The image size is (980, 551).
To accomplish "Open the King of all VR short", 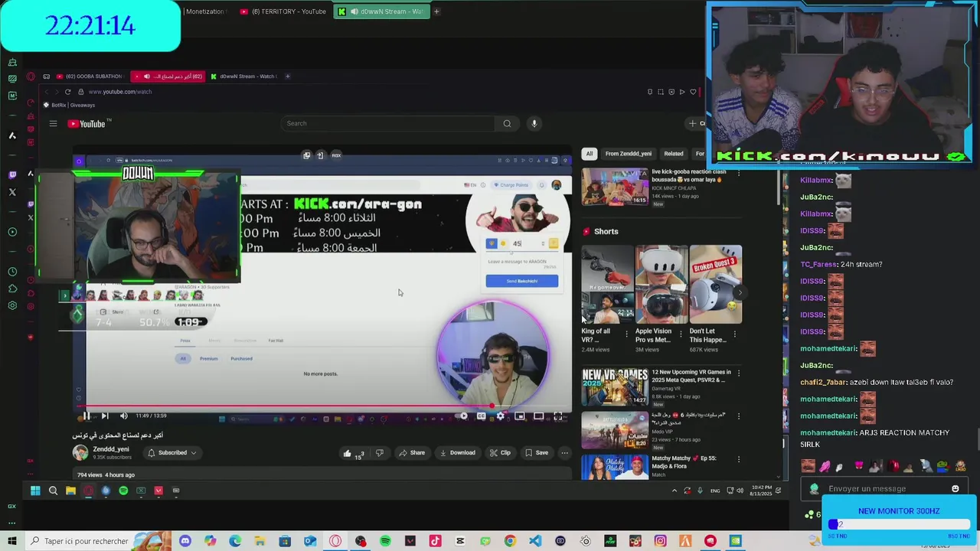I will click(x=607, y=285).
